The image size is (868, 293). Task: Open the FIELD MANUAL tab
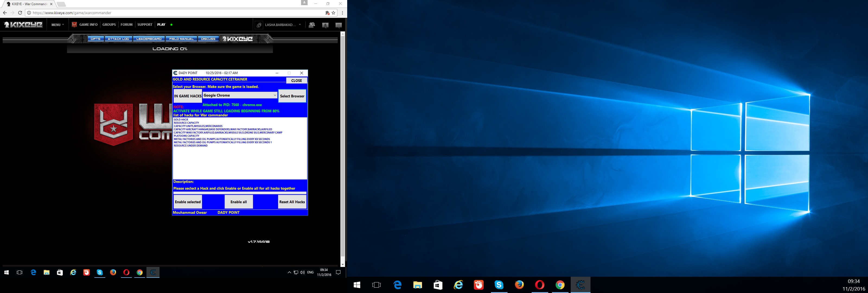[181, 39]
